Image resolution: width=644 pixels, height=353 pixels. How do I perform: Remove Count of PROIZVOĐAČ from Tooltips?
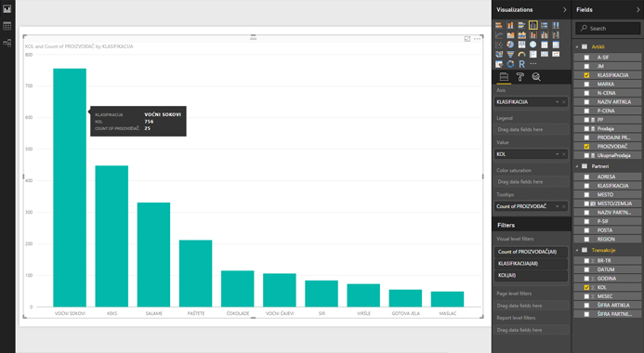tap(564, 206)
